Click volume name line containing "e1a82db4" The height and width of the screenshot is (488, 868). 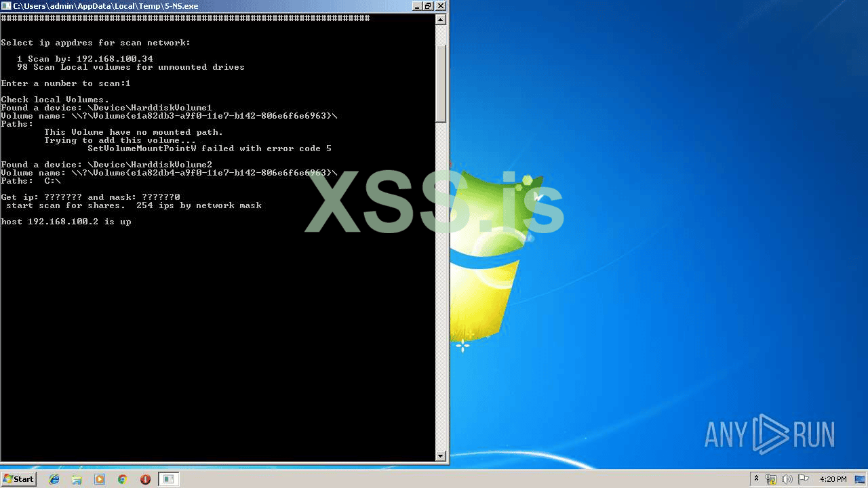[x=169, y=173]
